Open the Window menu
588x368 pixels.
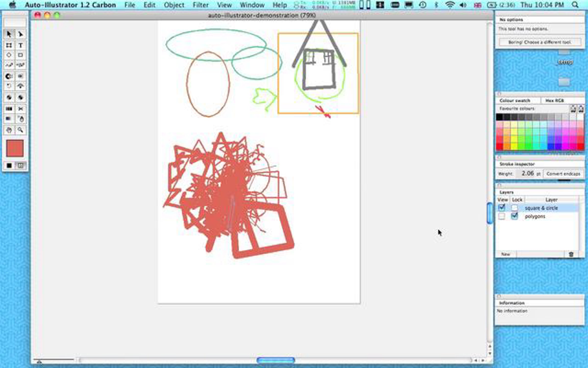[252, 5]
